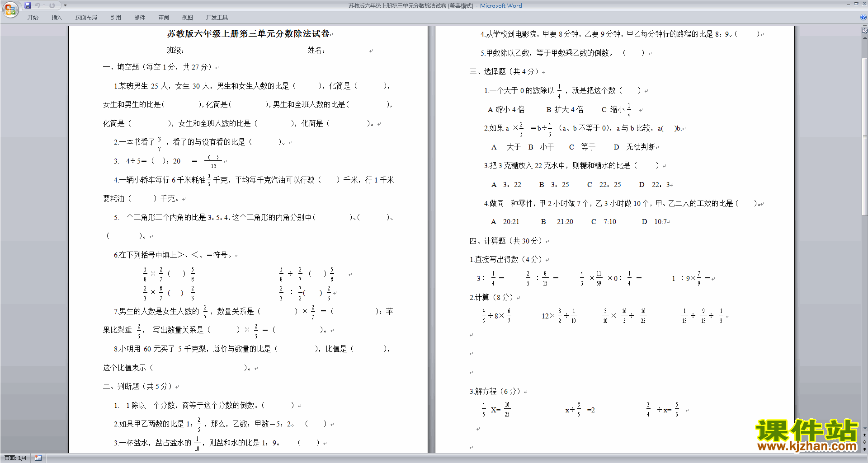The height and width of the screenshot is (463, 868).
Task: Click the text 3.解方程（6分）
Action: 495,391
